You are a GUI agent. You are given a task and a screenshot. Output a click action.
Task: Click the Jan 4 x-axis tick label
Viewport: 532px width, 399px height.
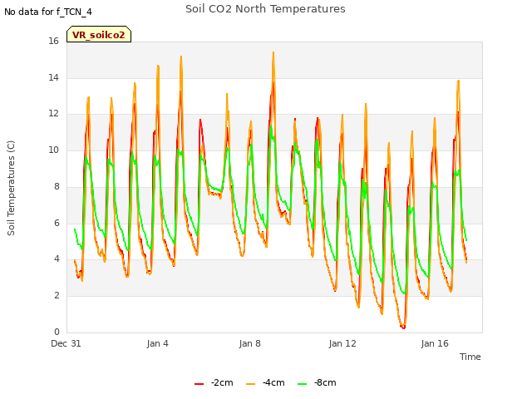pyautogui.click(x=157, y=343)
